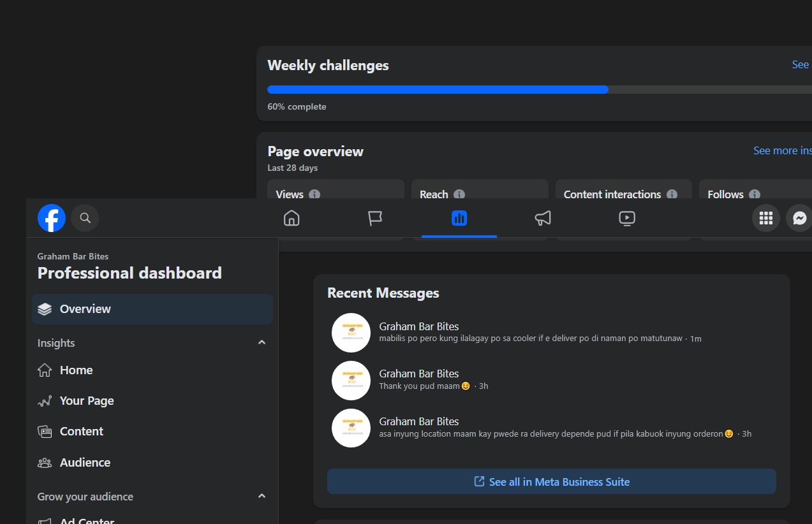Open the 'Thank you pud maam' message
Image resolution: width=812 pixels, height=524 pixels.
(552, 380)
